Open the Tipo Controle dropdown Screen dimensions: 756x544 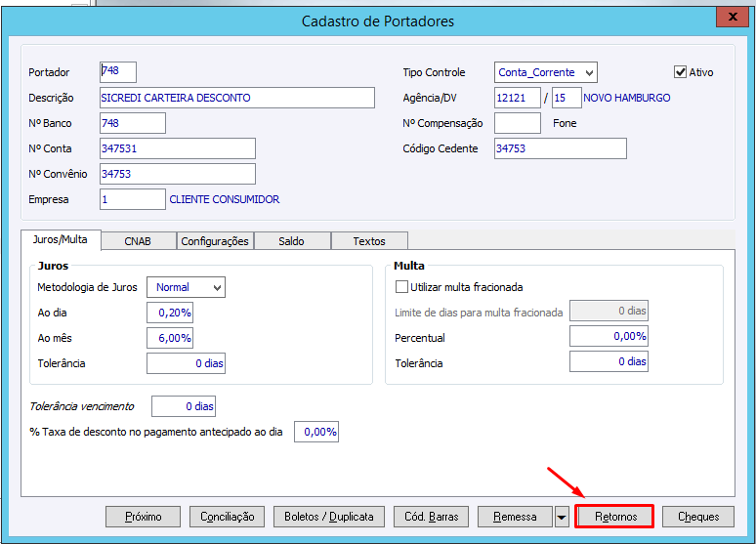(x=545, y=72)
